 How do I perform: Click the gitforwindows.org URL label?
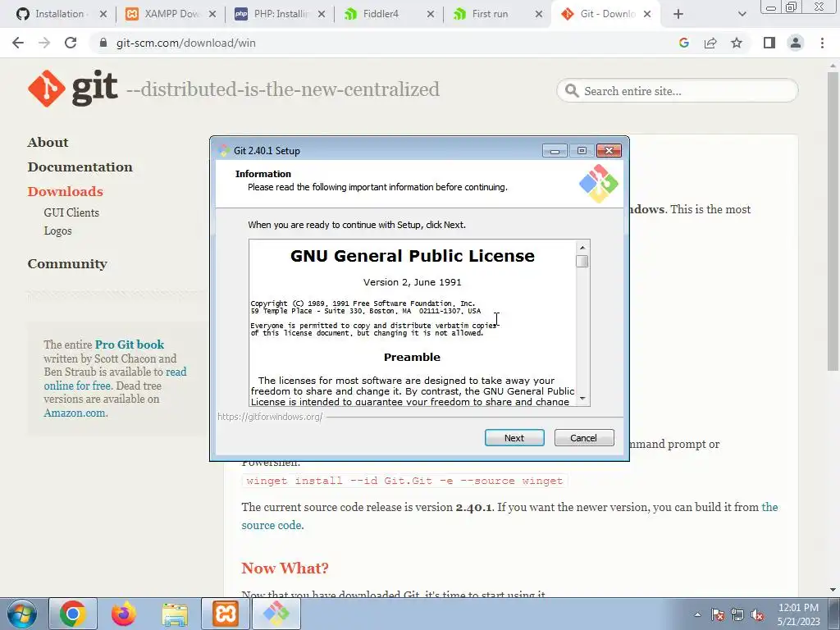click(270, 416)
